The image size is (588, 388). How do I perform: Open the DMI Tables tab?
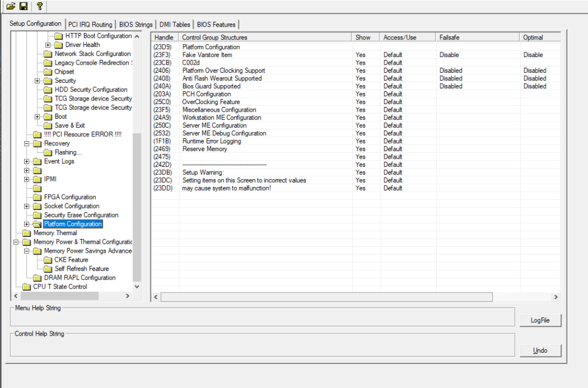[x=175, y=24]
